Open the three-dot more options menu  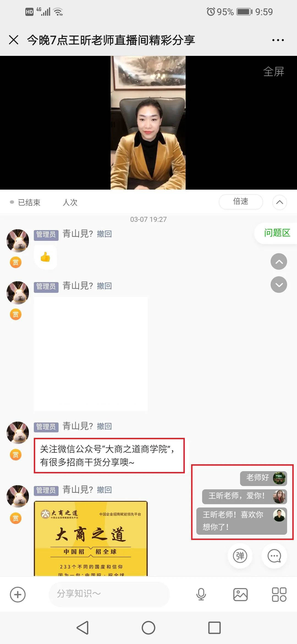pos(278,40)
